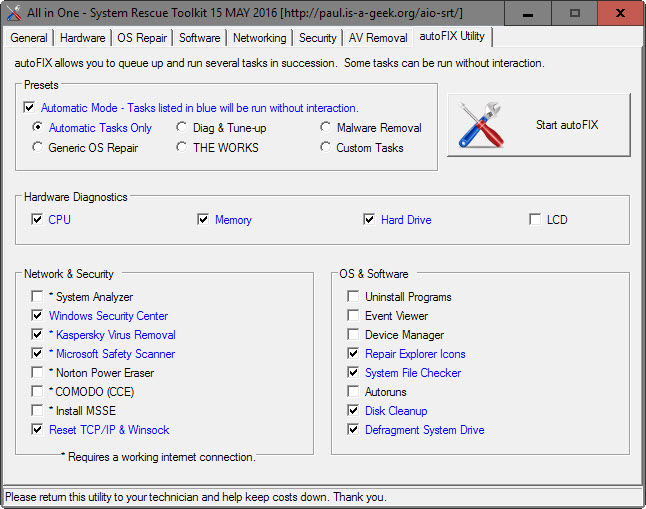Enable Norton Power Eraser checkbox

(37, 372)
